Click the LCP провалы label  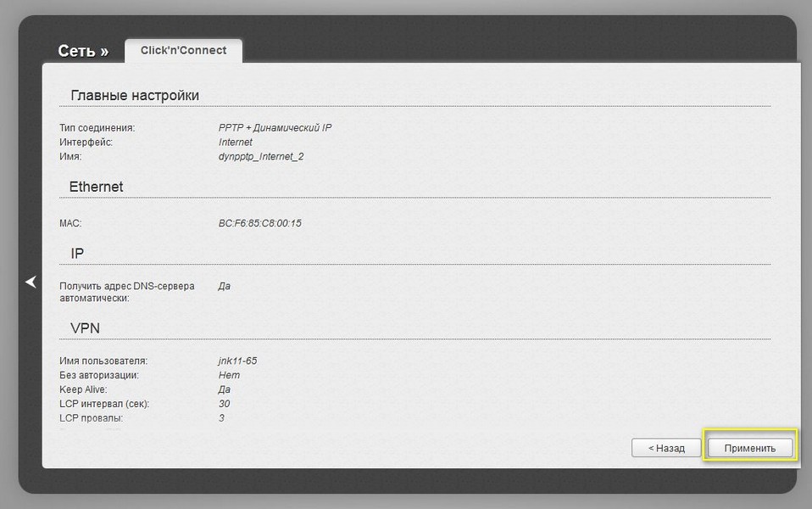click(x=92, y=417)
